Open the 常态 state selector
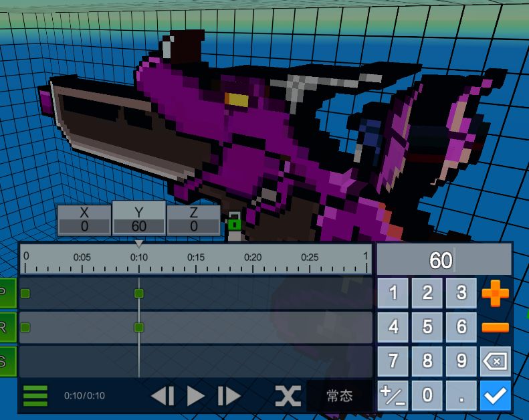The image size is (529, 420). [340, 395]
